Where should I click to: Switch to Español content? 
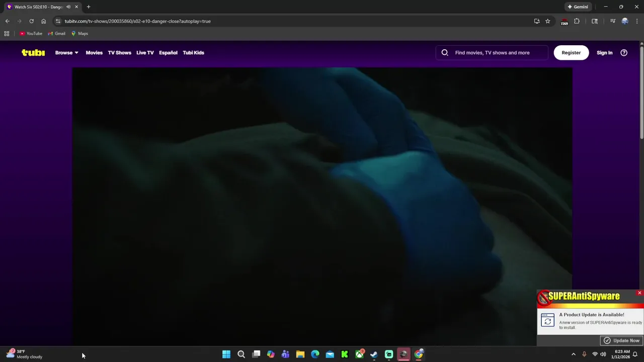(168, 53)
